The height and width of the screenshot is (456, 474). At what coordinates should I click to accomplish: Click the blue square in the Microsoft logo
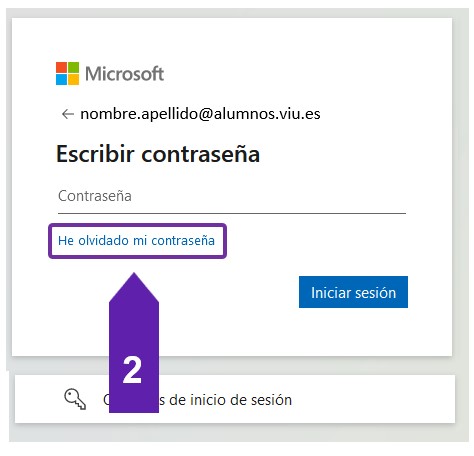61,80
